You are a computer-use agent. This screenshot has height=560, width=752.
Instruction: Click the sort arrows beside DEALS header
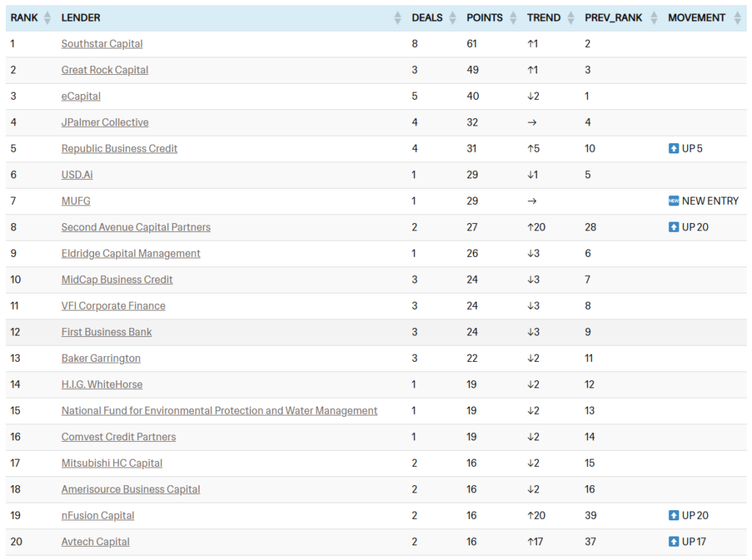453,18
